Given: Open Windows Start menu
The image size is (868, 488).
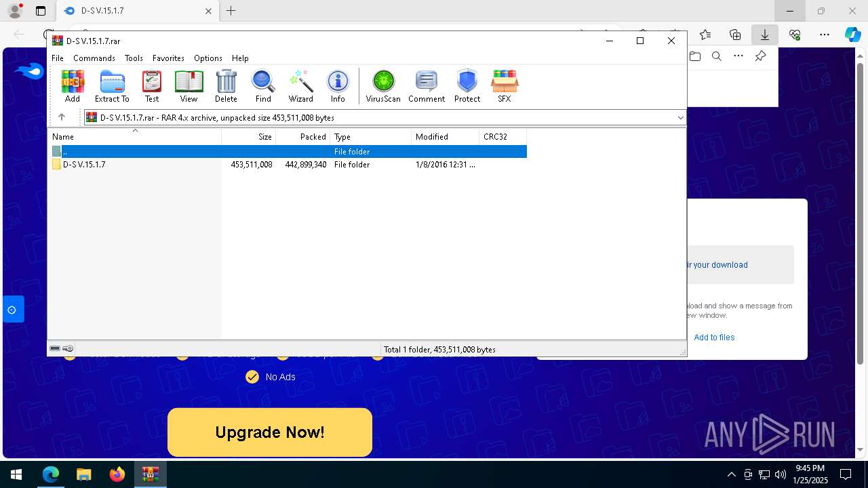Looking at the screenshot, I should [16, 474].
